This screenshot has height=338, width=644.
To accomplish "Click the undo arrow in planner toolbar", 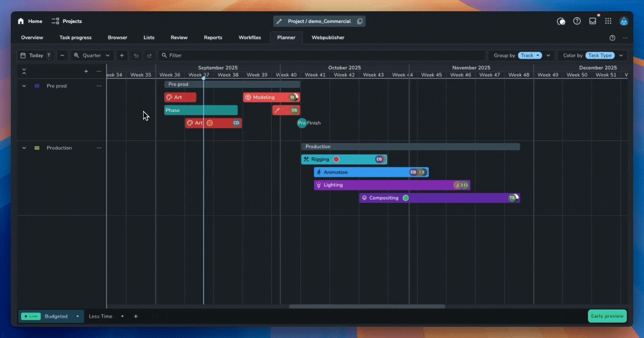I will pos(136,55).
